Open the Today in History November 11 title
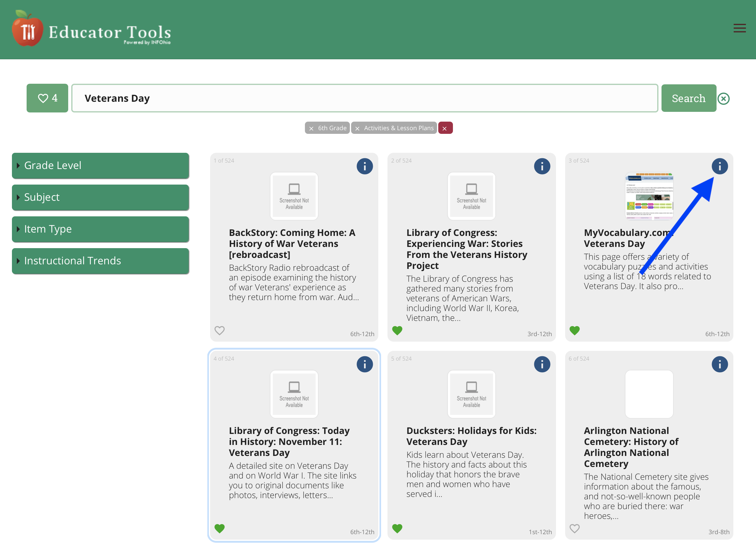Image resolution: width=756 pixels, height=547 pixels. (x=289, y=442)
